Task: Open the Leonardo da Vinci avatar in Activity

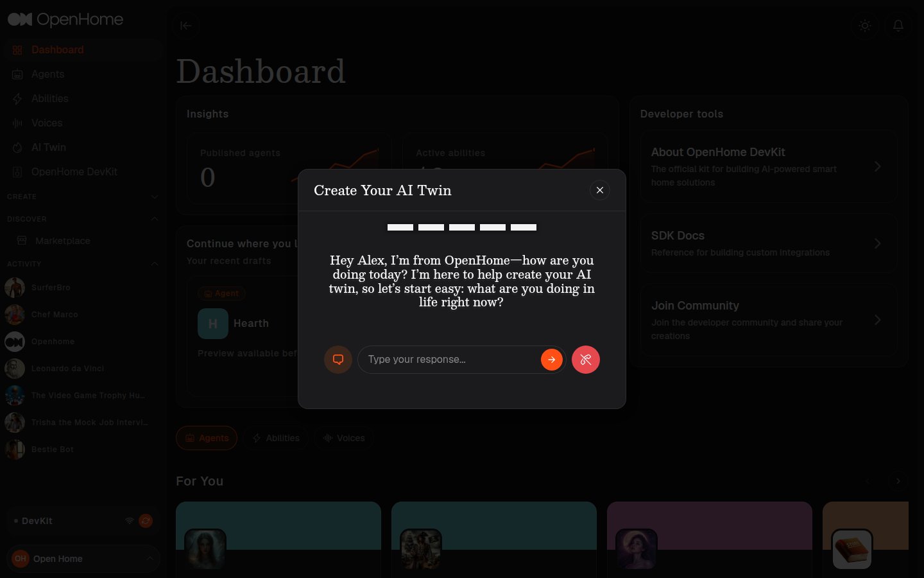Action: [x=15, y=369]
